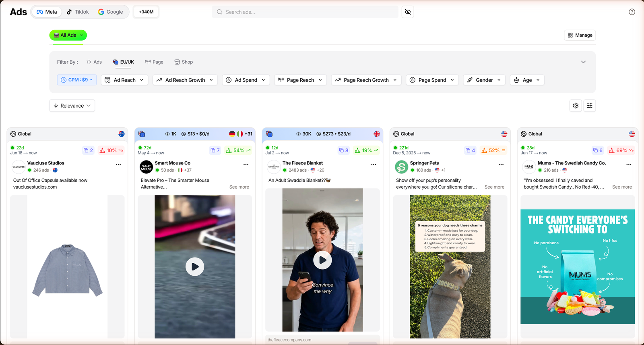The image size is (644, 345).
Task: Open the Relevance sort dropdown
Action: point(72,106)
